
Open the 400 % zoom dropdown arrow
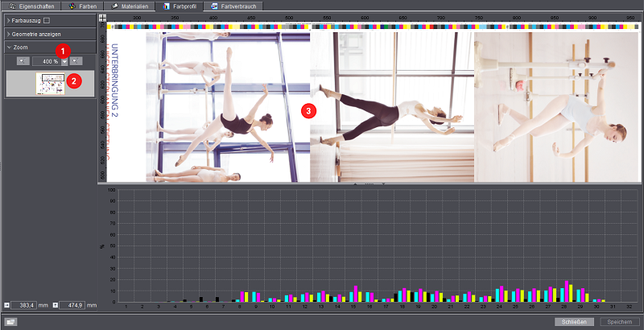click(64, 62)
